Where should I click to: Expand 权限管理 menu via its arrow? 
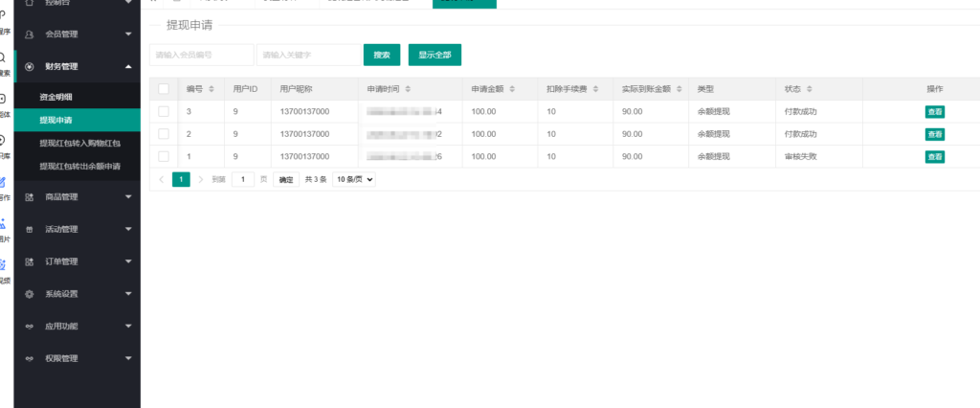pos(128,358)
